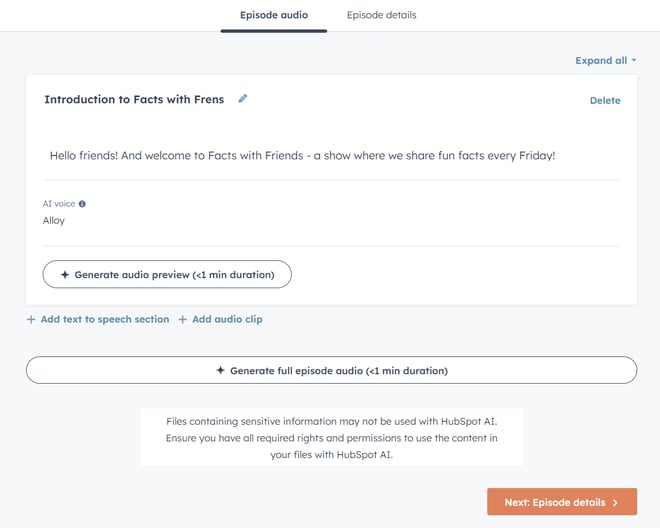The height and width of the screenshot is (528, 660).
Task: Delete the Introduction section
Action: [x=605, y=101]
